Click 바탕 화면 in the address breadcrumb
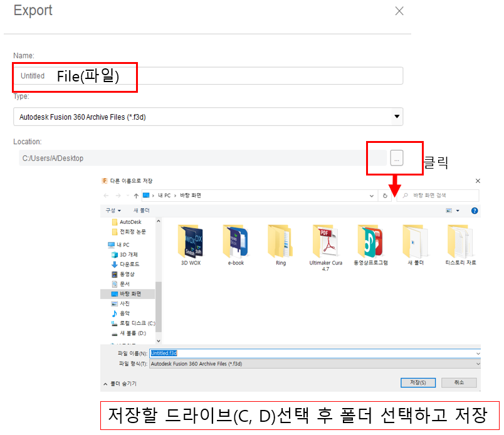Screen dimensions: 504x435 (x=191, y=196)
